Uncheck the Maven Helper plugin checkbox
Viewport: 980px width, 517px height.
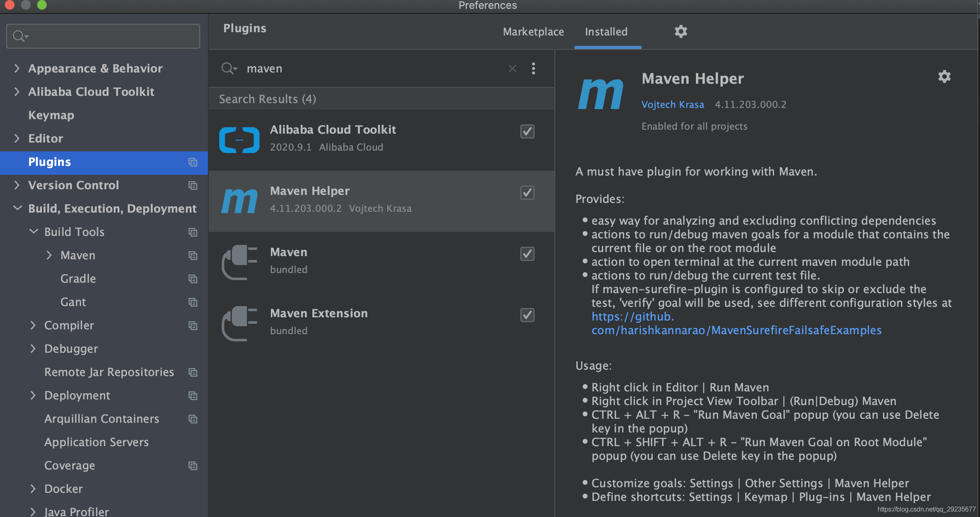[x=527, y=193]
